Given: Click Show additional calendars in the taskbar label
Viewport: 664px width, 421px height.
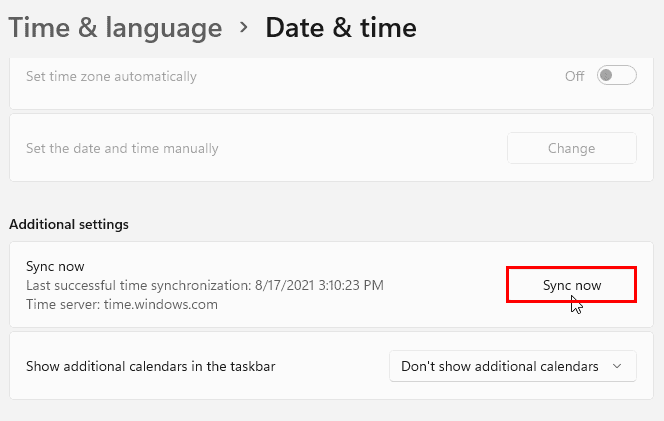Looking at the screenshot, I should pyautogui.click(x=150, y=366).
